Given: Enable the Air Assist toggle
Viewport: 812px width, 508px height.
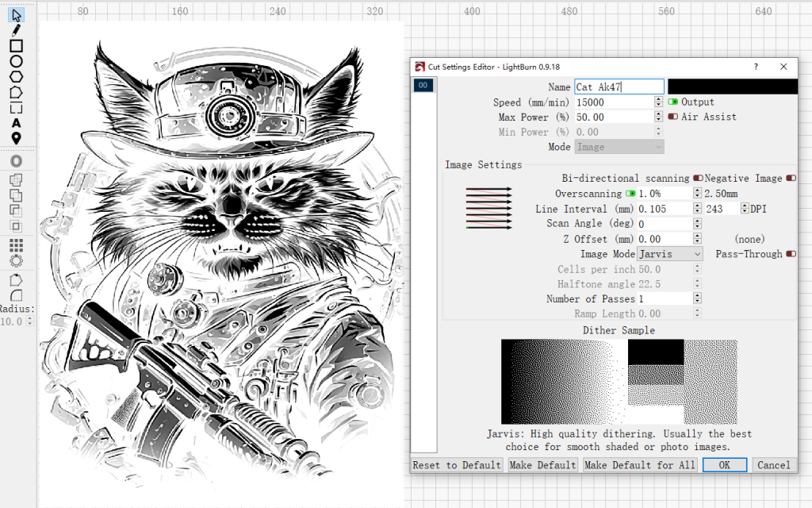Looking at the screenshot, I should 672,117.
